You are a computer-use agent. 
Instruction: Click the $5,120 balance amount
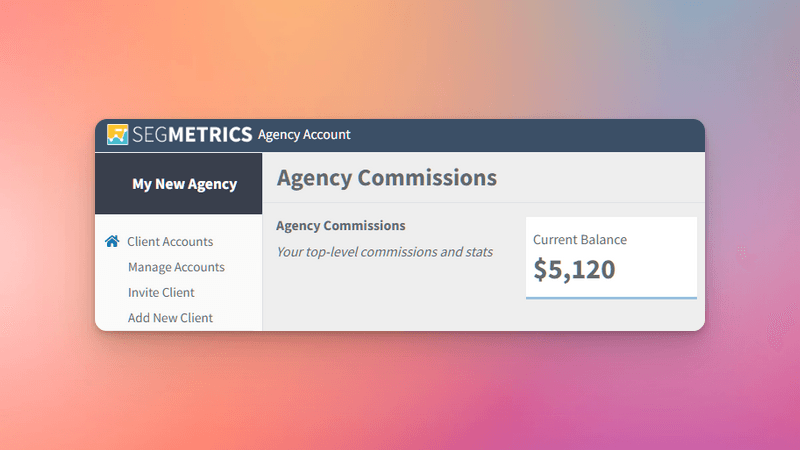(x=574, y=269)
